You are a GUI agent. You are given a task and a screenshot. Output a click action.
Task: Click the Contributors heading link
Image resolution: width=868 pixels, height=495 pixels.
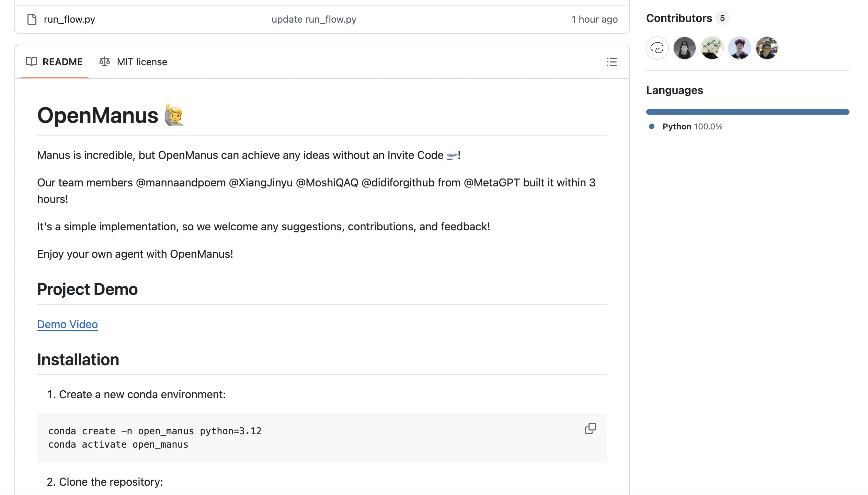point(679,18)
